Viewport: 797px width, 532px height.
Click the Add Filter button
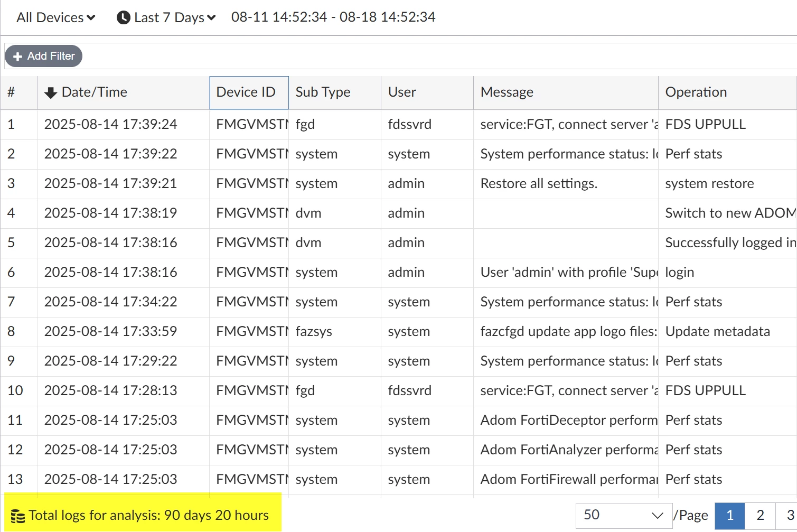click(x=43, y=56)
